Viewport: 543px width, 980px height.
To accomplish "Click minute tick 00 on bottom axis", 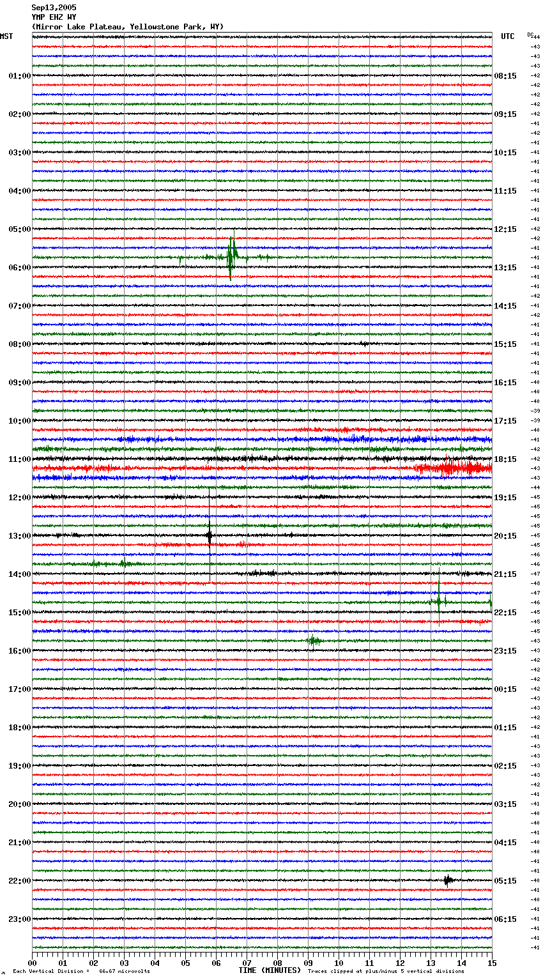I will (x=32, y=963).
